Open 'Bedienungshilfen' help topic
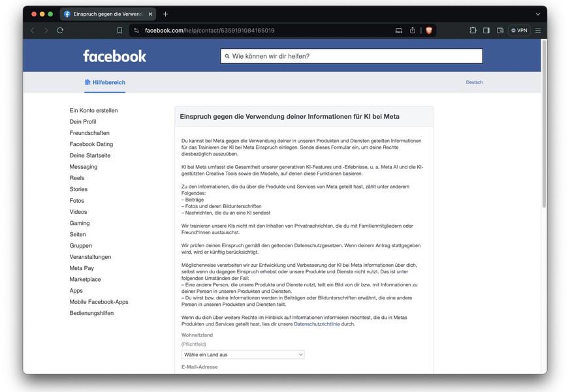 point(91,313)
